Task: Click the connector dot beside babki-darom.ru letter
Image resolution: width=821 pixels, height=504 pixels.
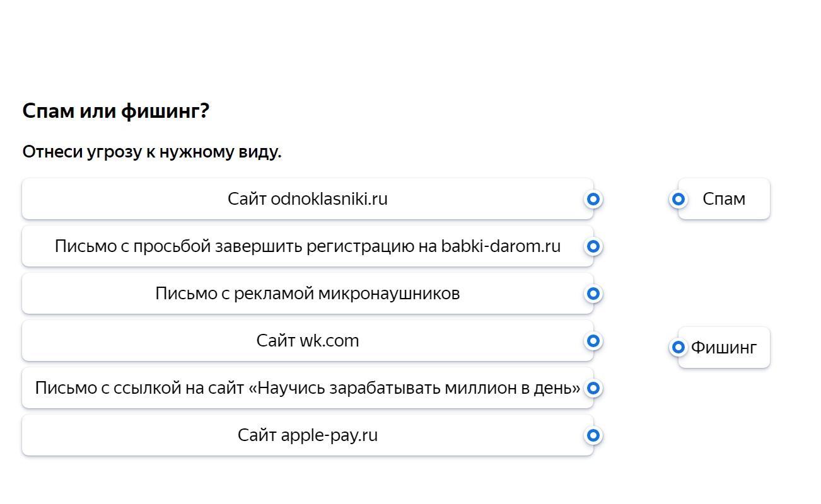Action: coord(593,246)
